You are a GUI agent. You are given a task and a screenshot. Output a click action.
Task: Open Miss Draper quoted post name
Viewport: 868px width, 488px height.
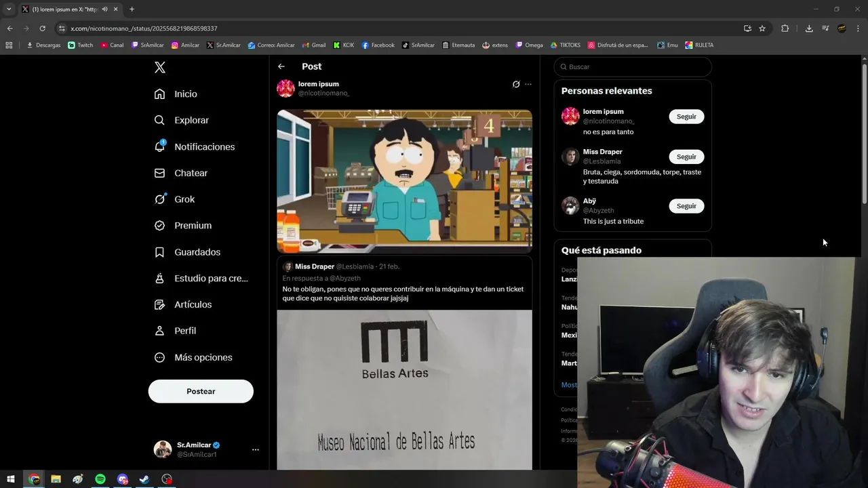pyautogui.click(x=315, y=266)
